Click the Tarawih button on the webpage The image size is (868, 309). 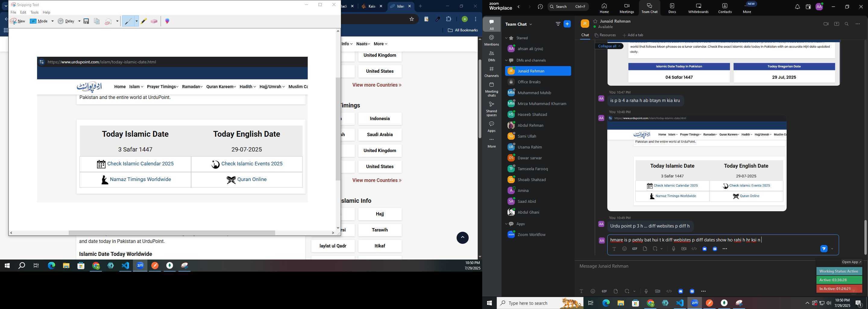click(x=380, y=230)
